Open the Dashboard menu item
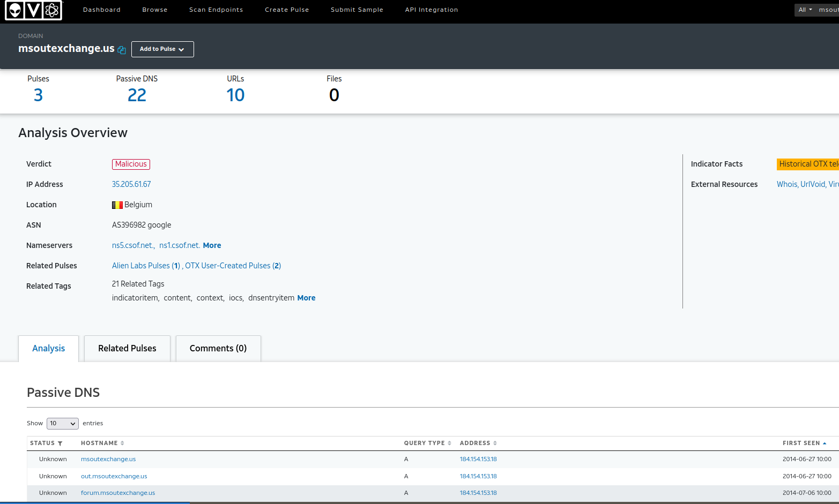The width and height of the screenshot is (839, 504). click(x=102, y=10)
